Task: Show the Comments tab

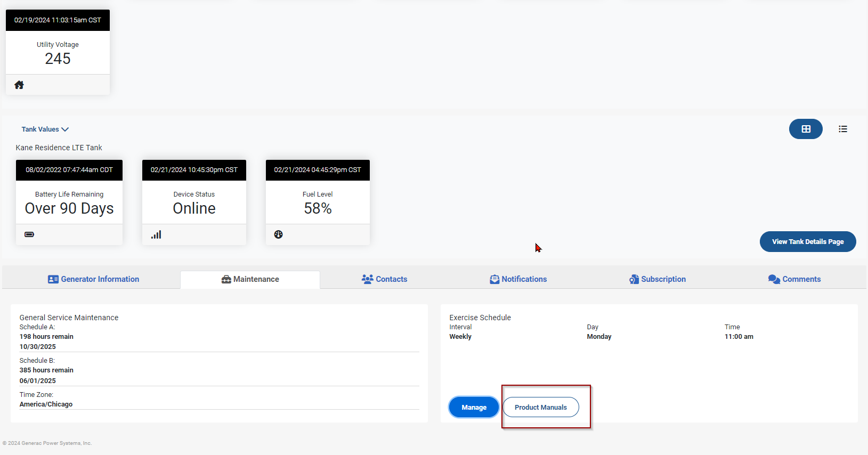Action: click(x=794, y=279)
